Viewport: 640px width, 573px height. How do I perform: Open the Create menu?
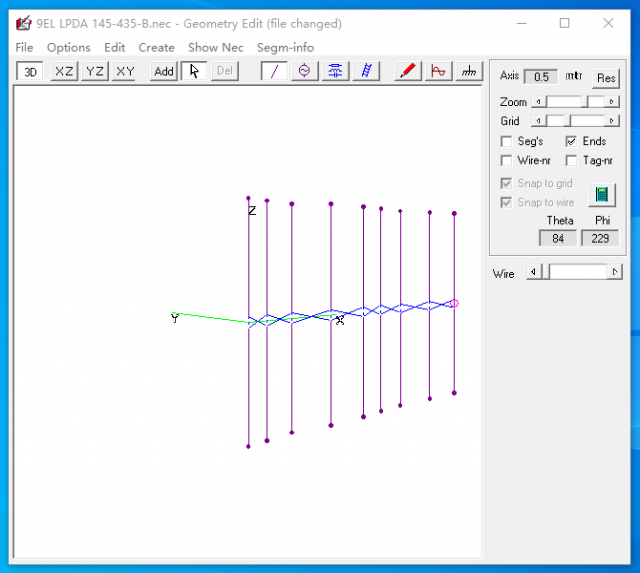pyautogui.click(x=156, y=48)
